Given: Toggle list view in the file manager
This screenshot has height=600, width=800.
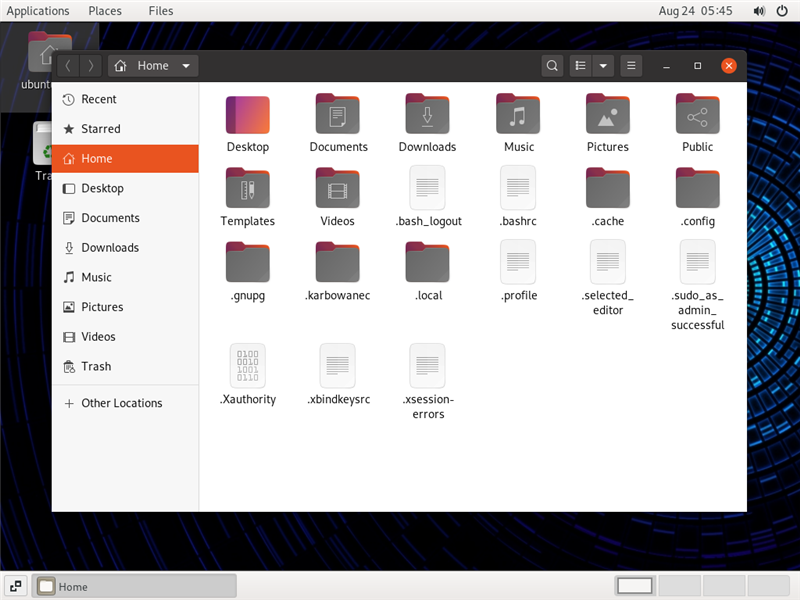Looking at the screenshot, I should click(580, 66).
